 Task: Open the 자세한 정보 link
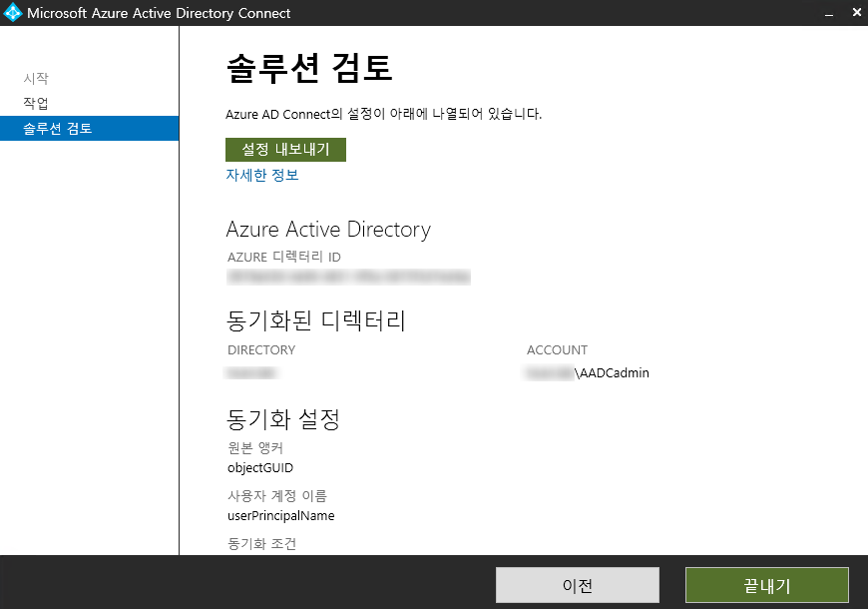(x=262, y=175)
